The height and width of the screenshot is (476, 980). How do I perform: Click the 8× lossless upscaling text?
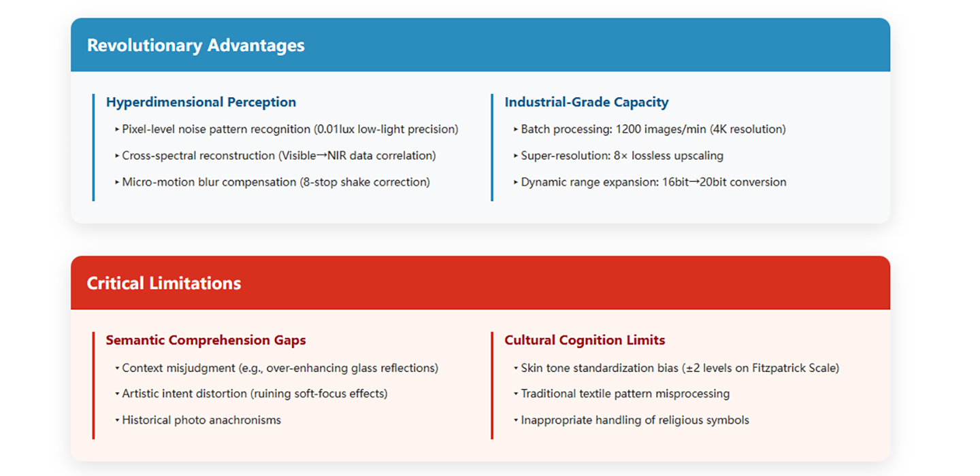670,156
